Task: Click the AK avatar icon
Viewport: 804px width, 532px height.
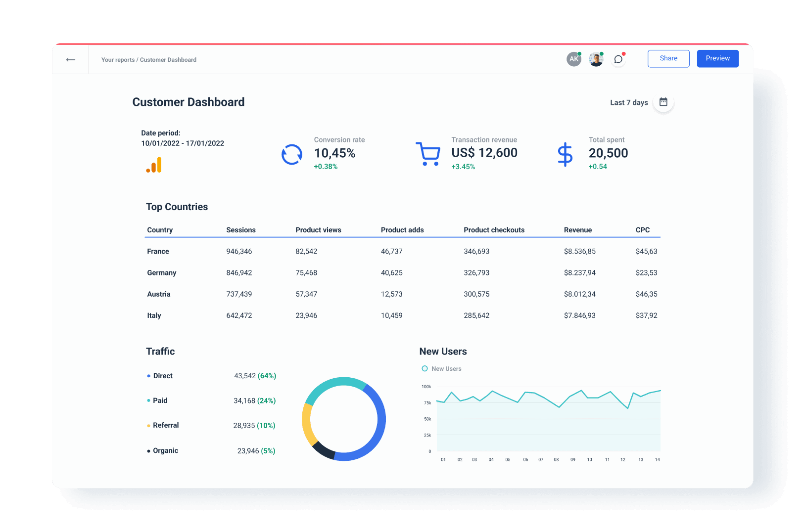Action: coord(573,59)
